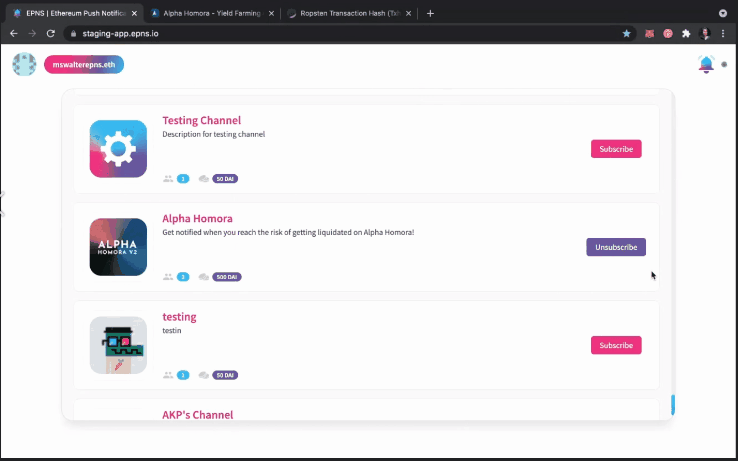Click the Alpha Homora channel title
The image size is (738, 461).
[x=197, y=218]
